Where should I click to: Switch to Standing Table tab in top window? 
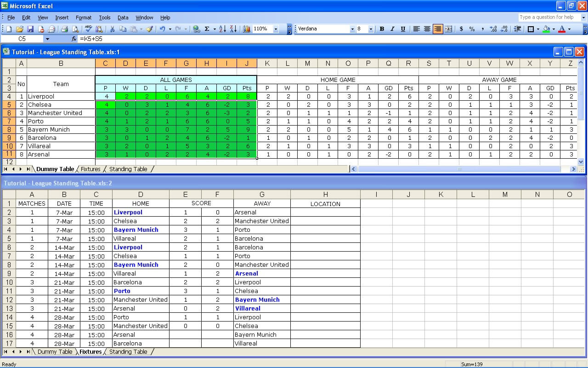click(x=128, y=169)
